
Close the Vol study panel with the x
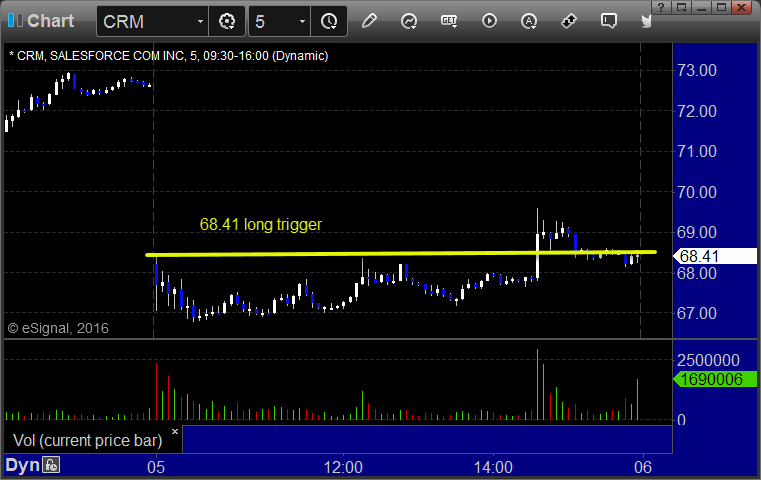[175, 431]
